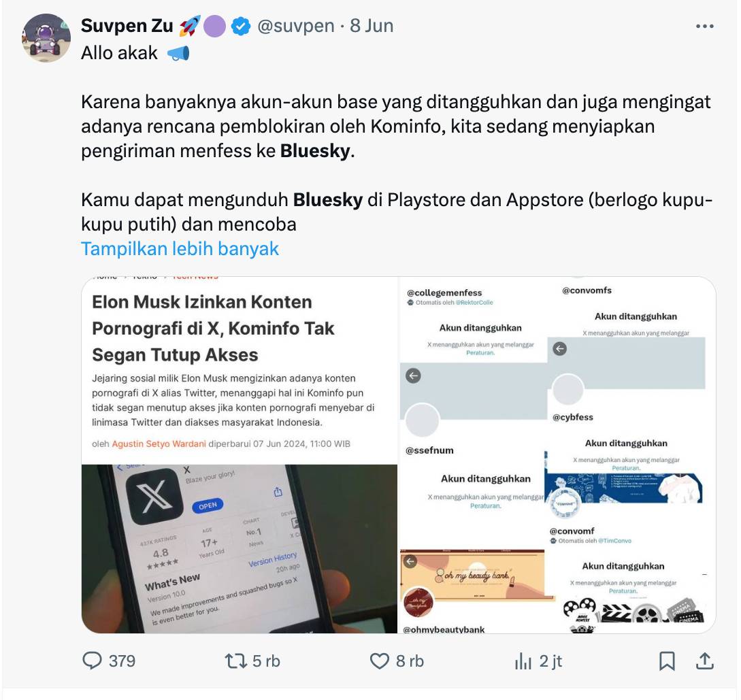Click the 8 rb likes count
Image resolution: width=741 pixels, height=700 pixels.
410,661
